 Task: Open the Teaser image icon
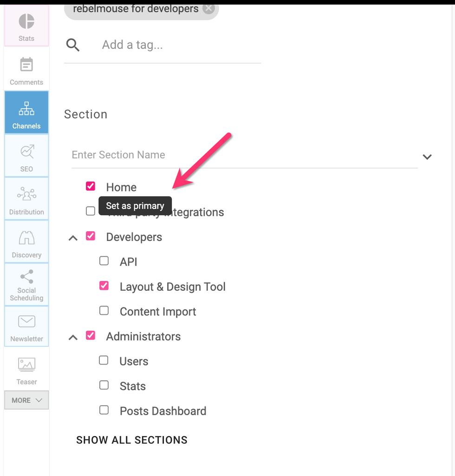pos(26,365)
